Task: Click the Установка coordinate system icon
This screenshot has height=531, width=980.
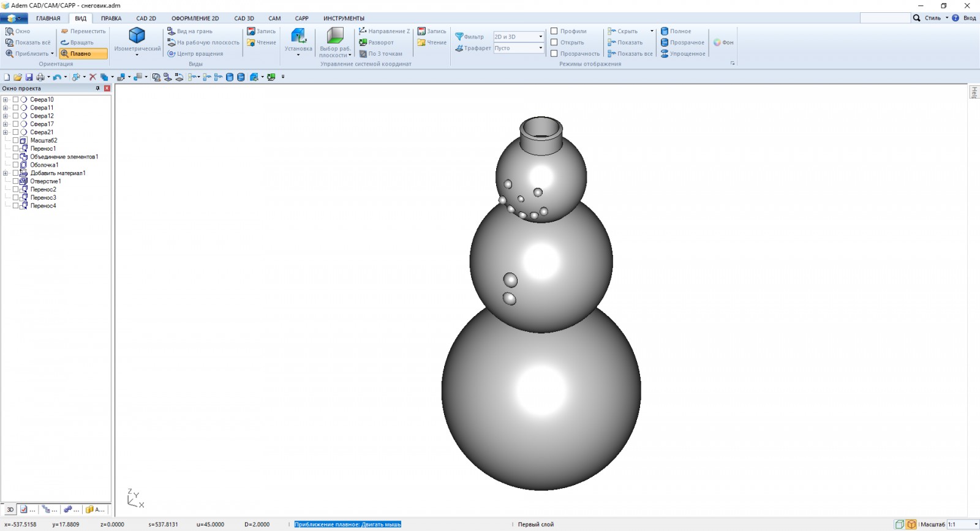Action: 298,36
